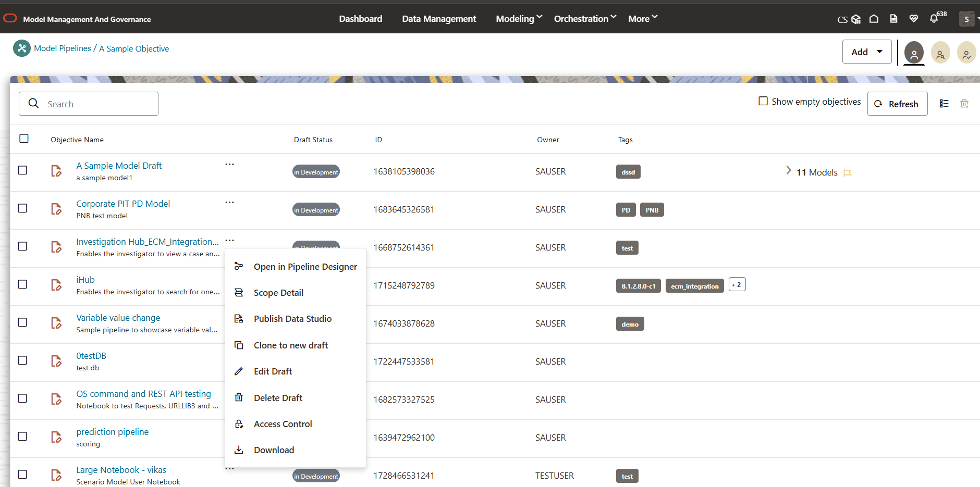Select Scope Detail in the context menu

[278, 292]
